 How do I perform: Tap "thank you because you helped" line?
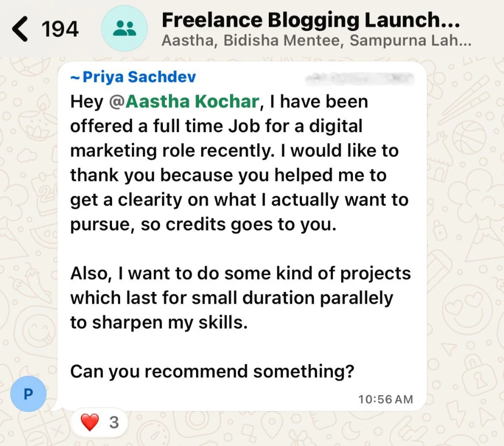click(228, 175)
